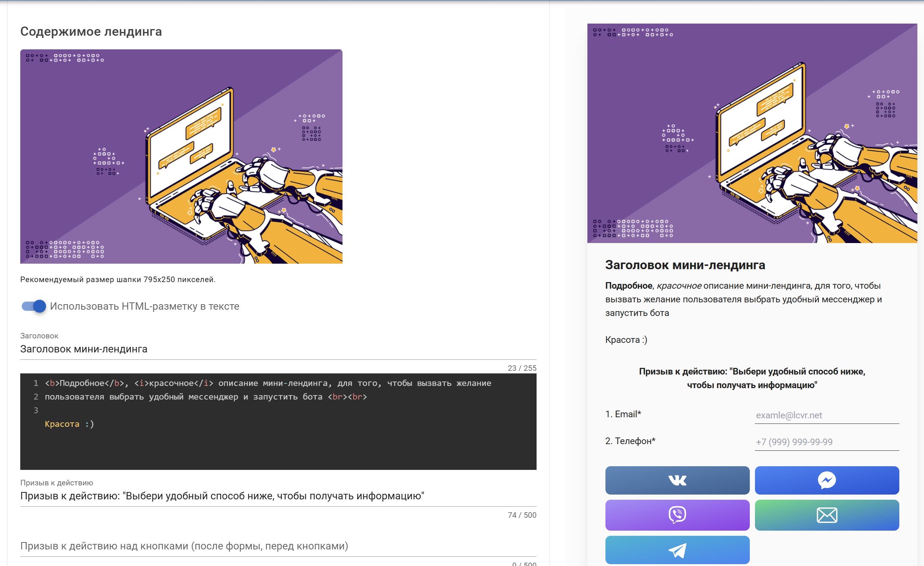The height and width of the screenshot is (566, 924).
Task: Click the email envelope button
Action: click(x=826, y=514)
